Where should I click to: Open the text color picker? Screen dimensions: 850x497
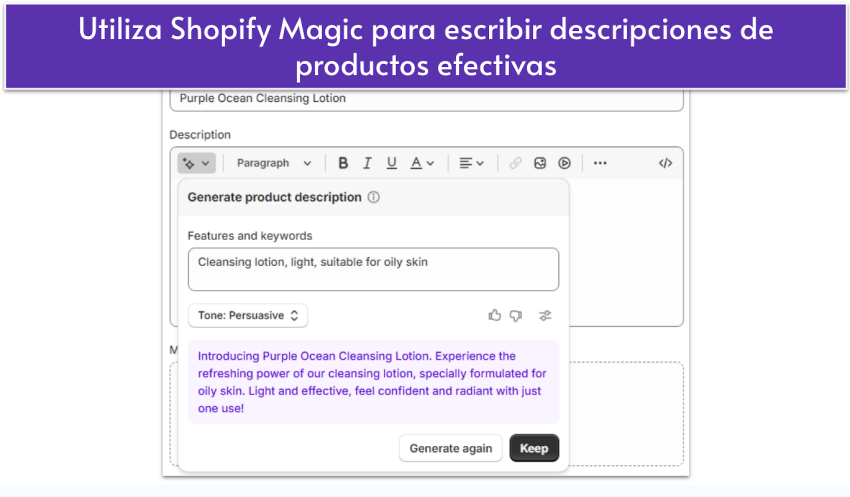(x=422, y=163)
